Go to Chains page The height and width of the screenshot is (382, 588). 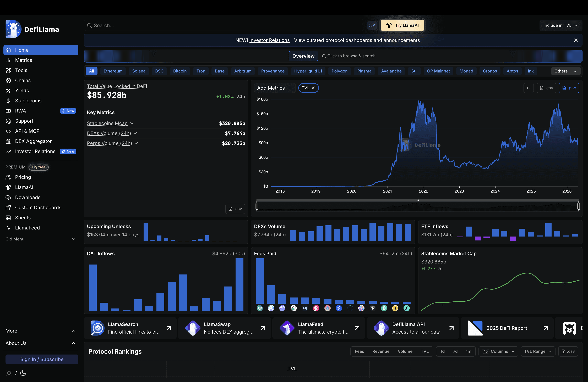(41, 80)
